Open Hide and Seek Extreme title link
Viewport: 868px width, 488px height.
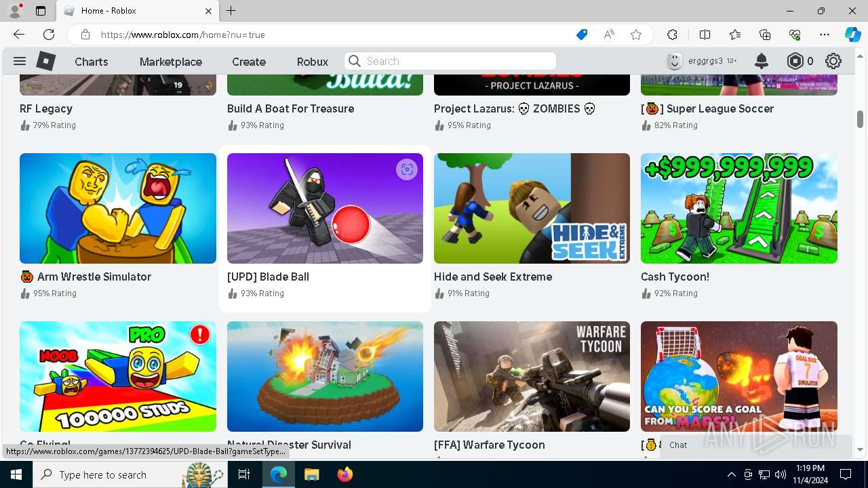pyautogui.click(x=493, y=277)
